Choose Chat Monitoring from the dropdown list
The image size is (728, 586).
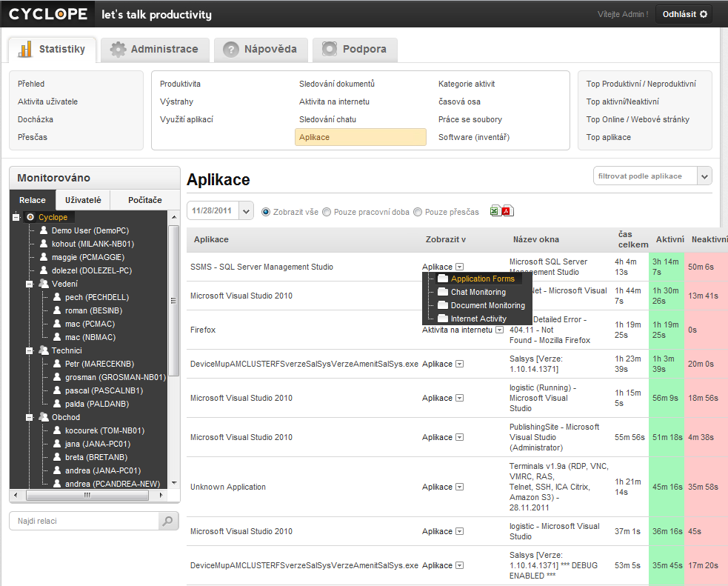pos(478,292)
